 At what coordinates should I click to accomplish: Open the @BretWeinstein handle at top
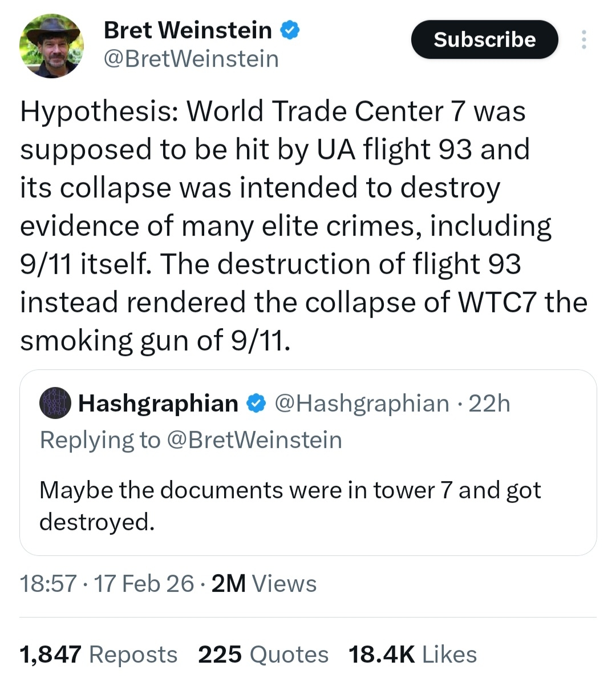(191, 59)
